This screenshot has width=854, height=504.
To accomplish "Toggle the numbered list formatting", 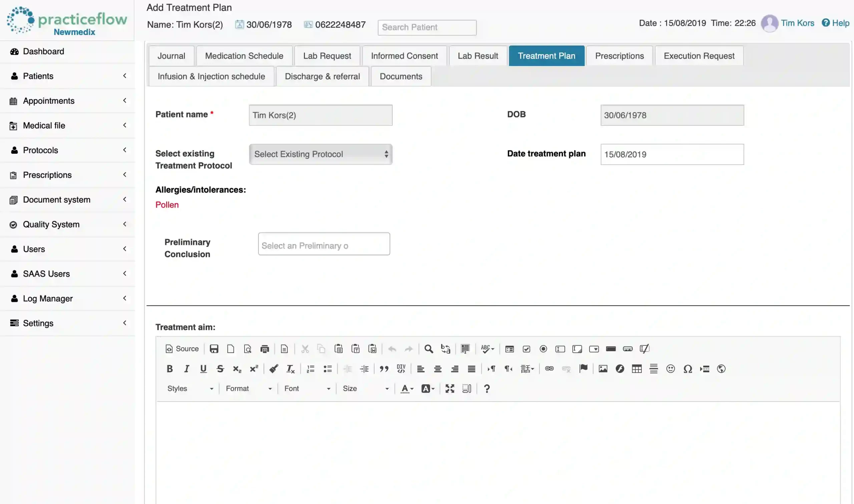I will [310, 369].
